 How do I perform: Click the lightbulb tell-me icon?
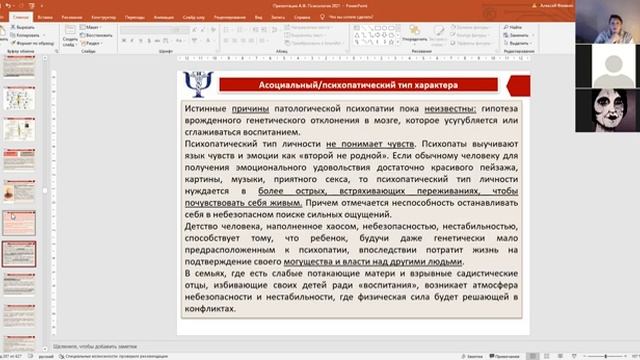pyautogui.click(x=322, y=17)
